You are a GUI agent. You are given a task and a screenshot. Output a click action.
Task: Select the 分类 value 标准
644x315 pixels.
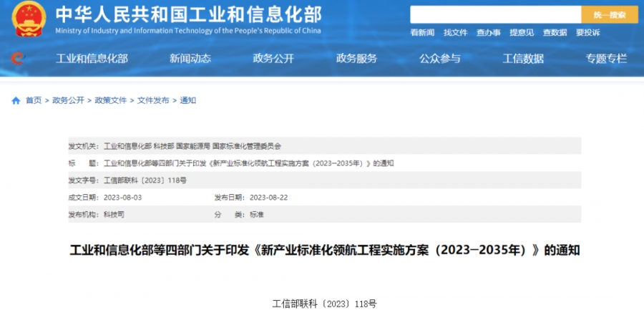click(257, 215)
